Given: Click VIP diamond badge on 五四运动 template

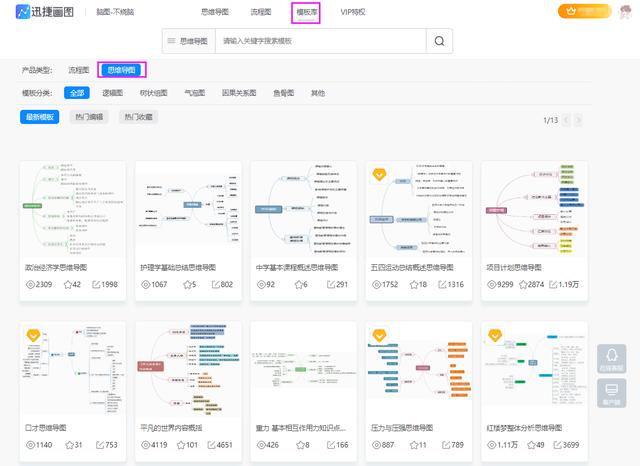Looking at the screenshot, I should tap(379, 175).
